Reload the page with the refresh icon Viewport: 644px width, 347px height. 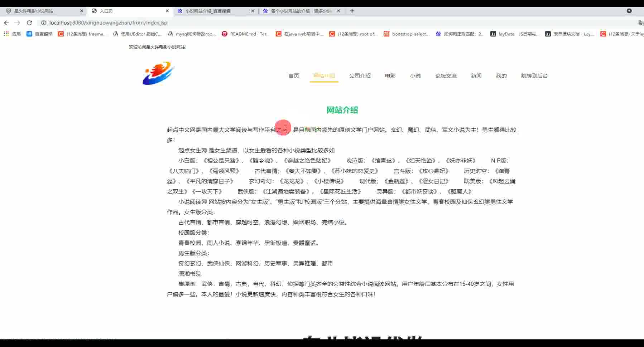point(29,23)
